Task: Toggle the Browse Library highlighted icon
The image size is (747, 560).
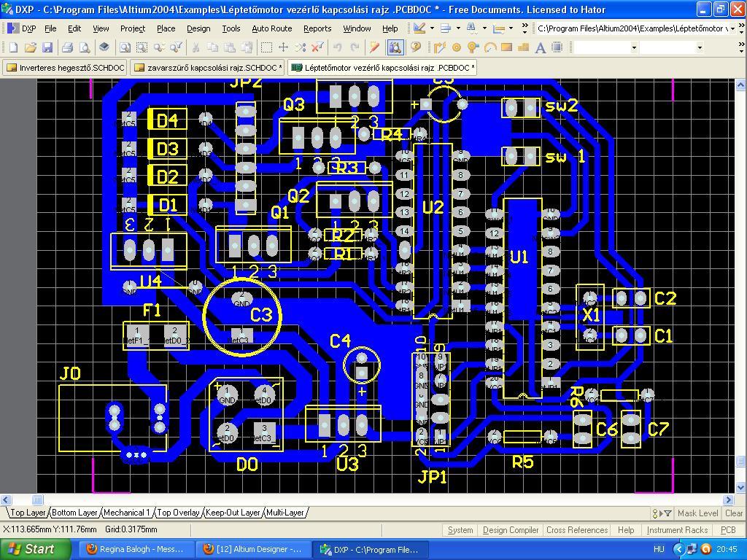Action: 395,47
